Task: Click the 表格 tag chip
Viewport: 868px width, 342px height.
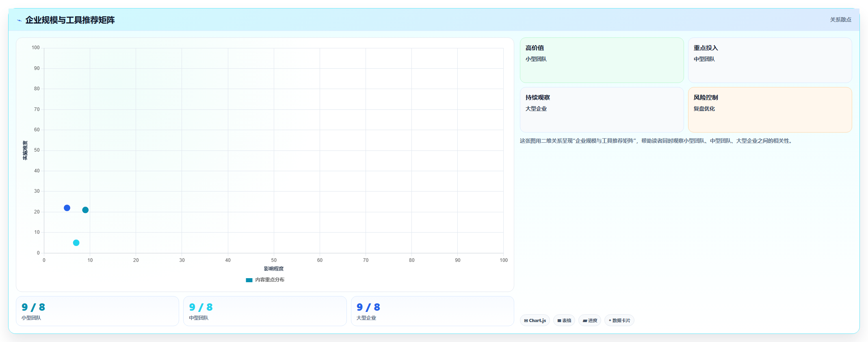Action: 564,320
